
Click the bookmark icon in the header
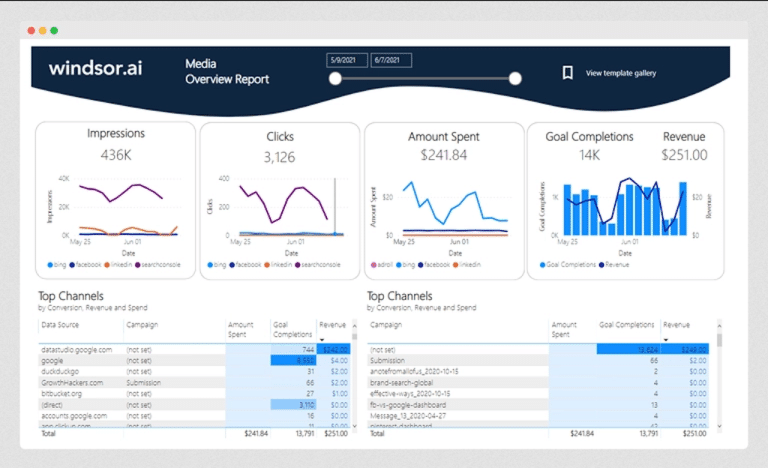point(567,73)
